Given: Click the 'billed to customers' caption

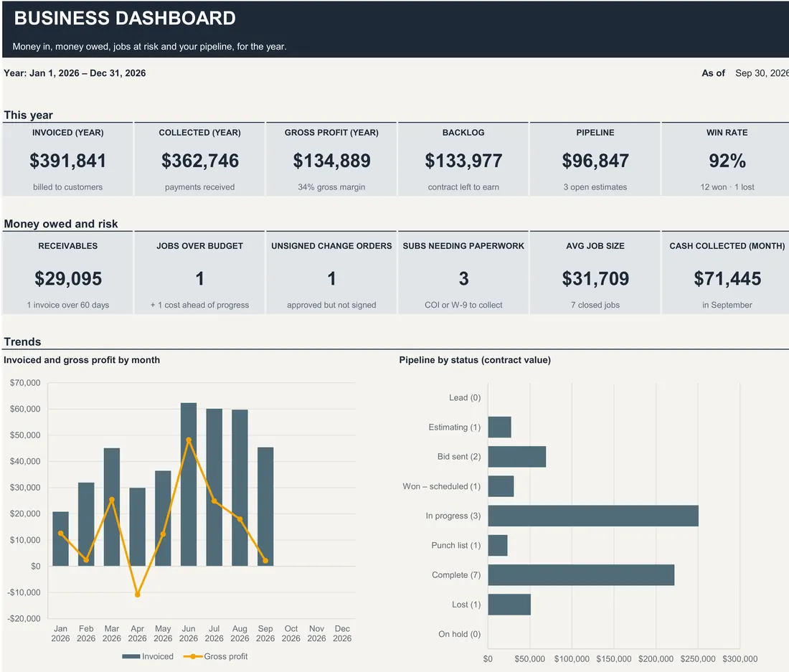Looking at the screenshot, I should point(68,187).
